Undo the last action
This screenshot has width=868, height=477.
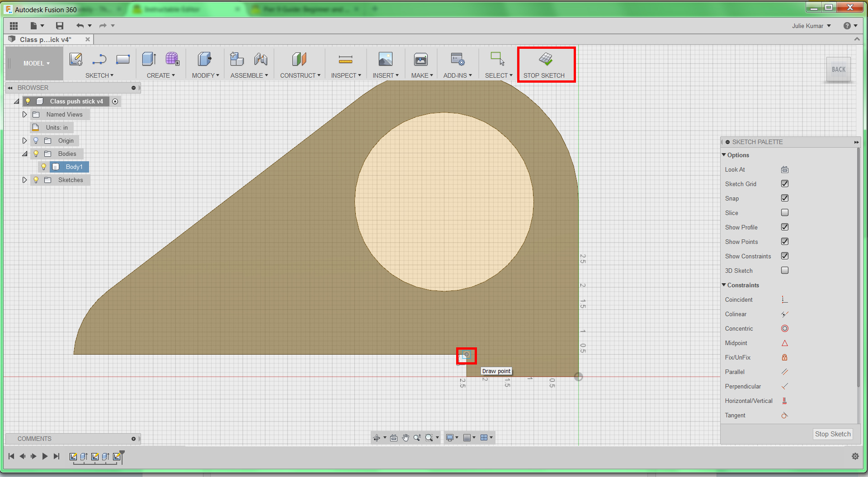click(x=80, y=26)
